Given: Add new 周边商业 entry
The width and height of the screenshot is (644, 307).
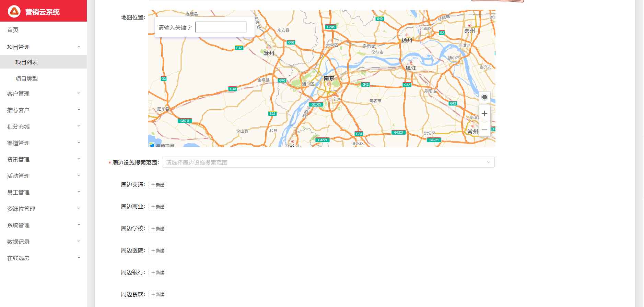Looking at the screenshot, I should 158,207.
